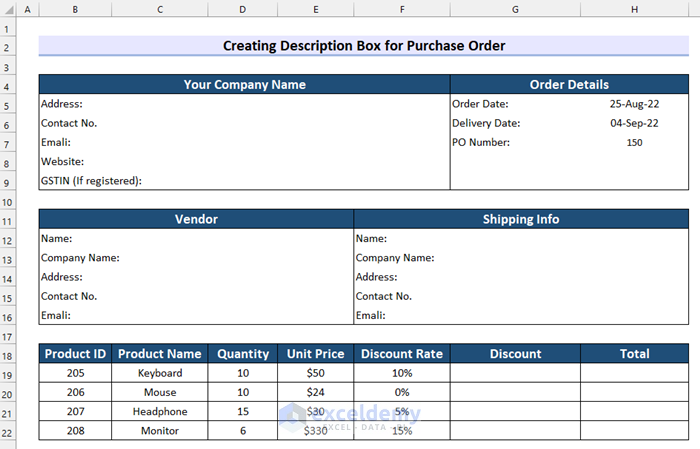Click the 'Discount Rate' column heading

tap(402, 353)
